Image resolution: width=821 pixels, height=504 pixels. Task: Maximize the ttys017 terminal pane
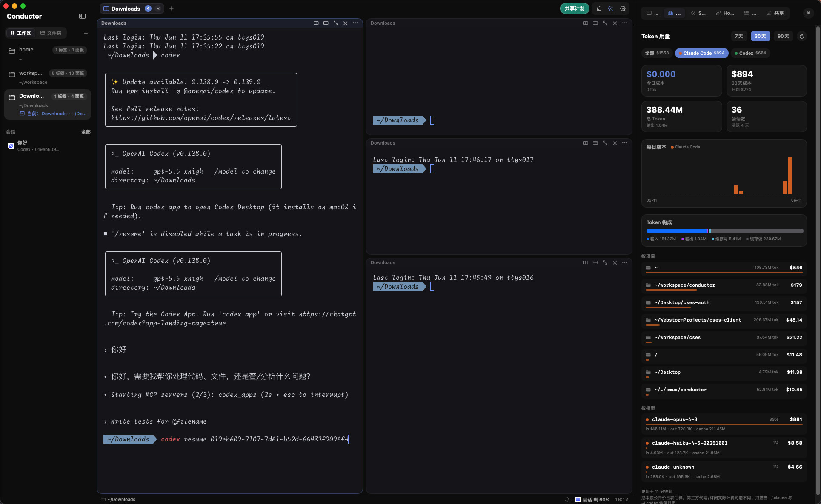click(x=605, y=143)
